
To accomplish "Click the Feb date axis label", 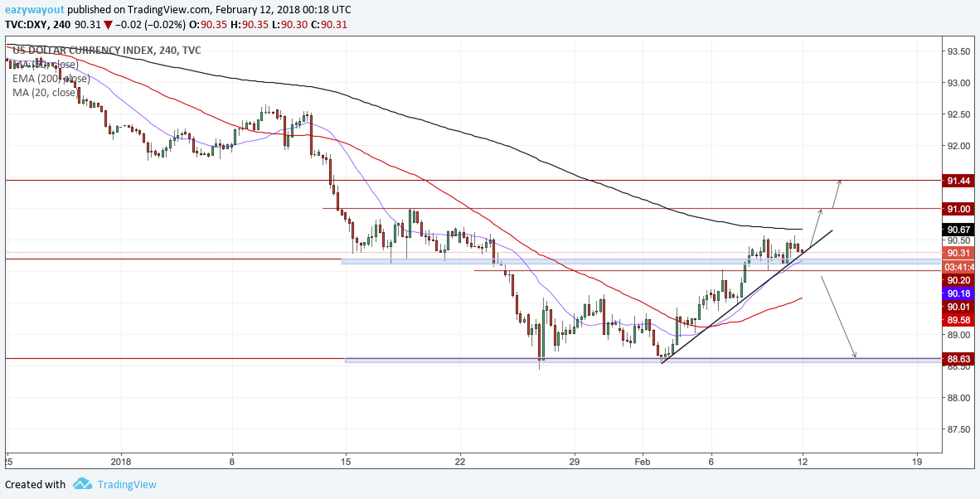I will (643, 461).
